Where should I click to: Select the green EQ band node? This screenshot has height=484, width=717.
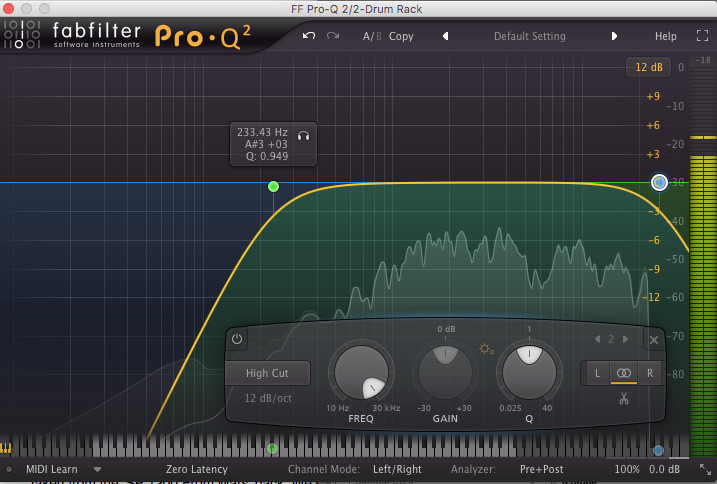(273, 186)
